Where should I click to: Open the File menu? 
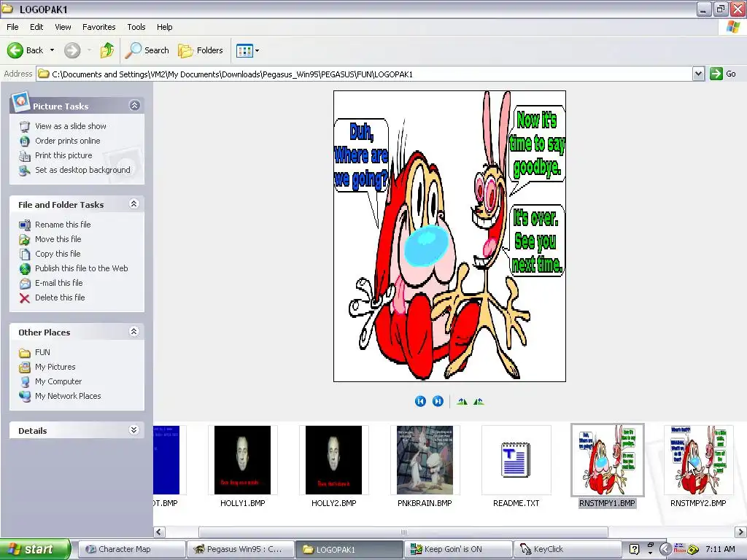click(12, 27)
